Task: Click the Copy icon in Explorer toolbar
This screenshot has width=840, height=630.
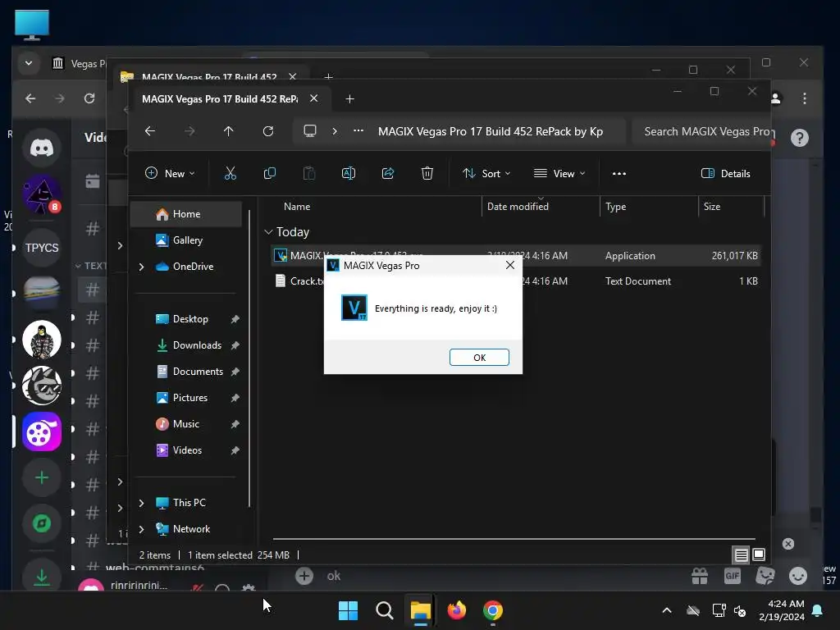Action: (x=269, y=173)
